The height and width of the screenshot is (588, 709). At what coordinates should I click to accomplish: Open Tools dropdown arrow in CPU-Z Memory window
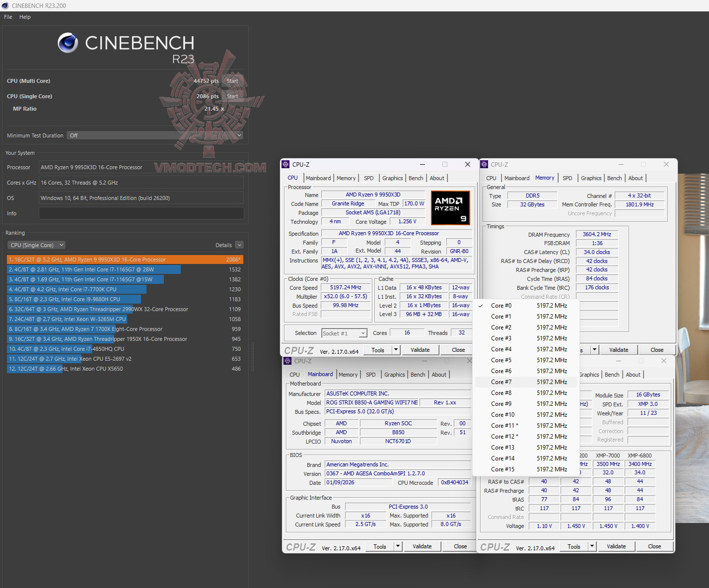tap(594, 350)
